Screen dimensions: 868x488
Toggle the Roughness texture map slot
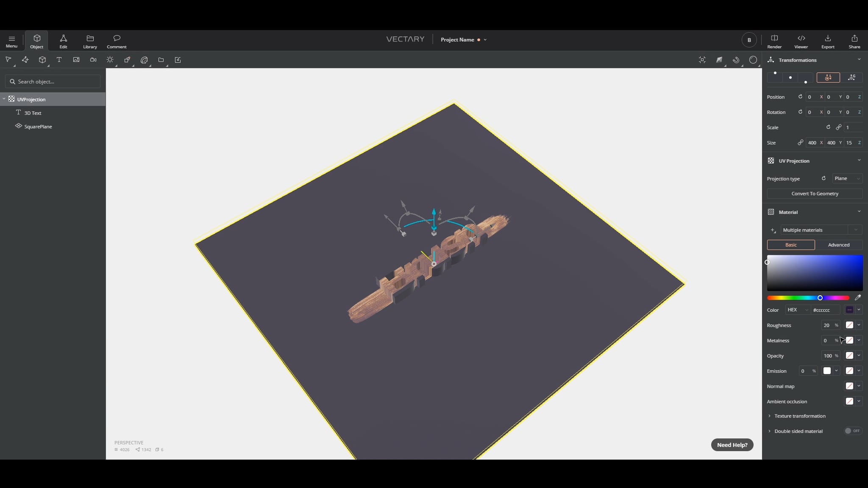[850, 325]
